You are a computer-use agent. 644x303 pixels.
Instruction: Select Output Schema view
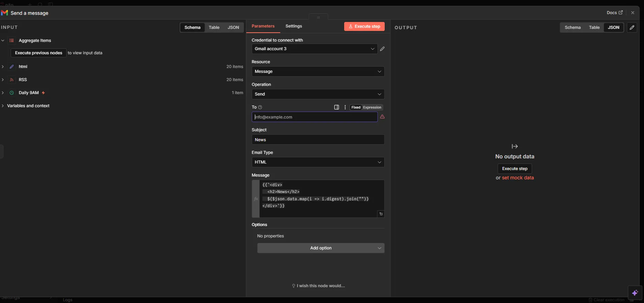573,27
